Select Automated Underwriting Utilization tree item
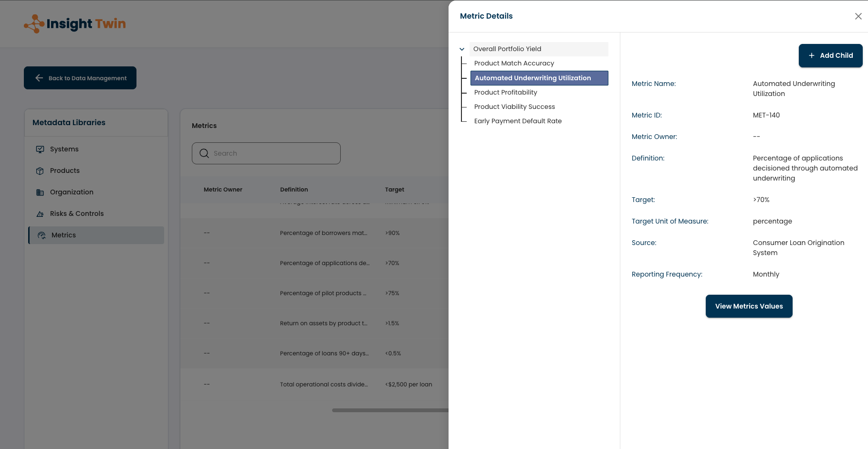The height and width of the screenshot is (449, 868). tap(539, 78)
